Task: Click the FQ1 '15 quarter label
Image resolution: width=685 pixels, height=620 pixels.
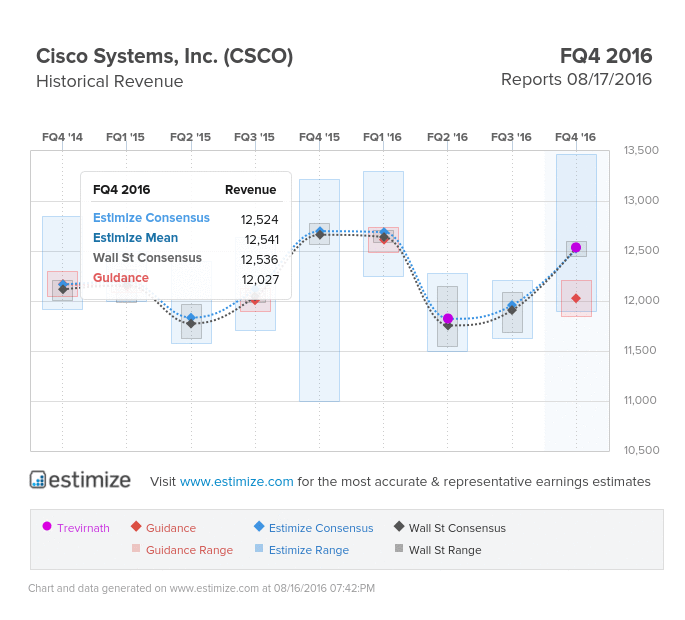Action: click(125, 137)
